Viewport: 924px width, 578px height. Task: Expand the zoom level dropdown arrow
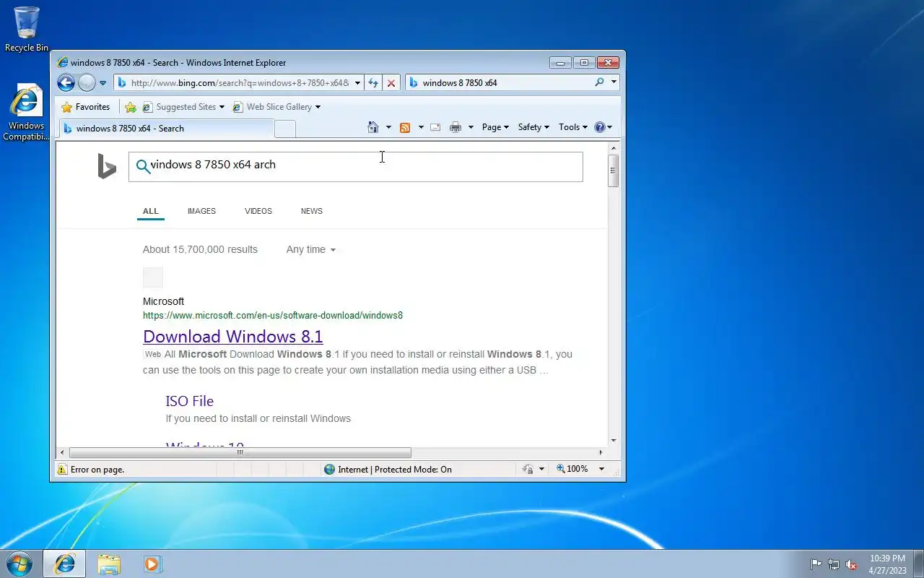tap(601, 469)
